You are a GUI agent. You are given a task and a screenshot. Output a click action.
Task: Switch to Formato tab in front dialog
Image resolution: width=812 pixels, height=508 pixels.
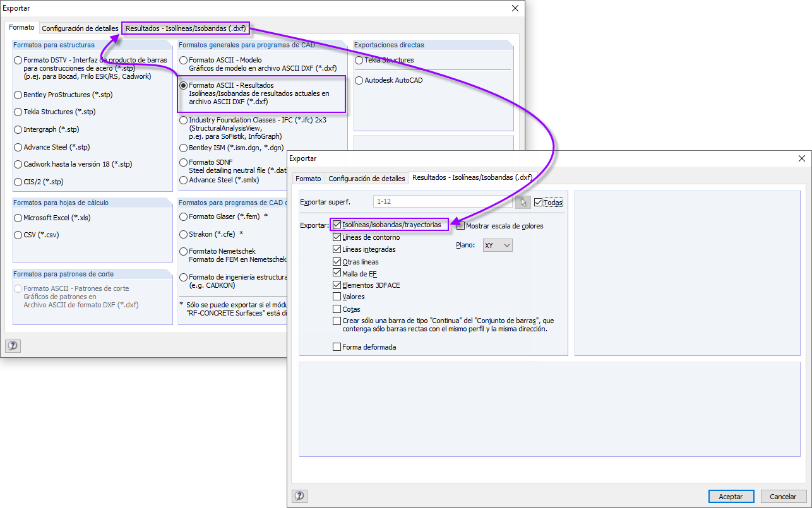pyautogui.click(x=308, y=179)
